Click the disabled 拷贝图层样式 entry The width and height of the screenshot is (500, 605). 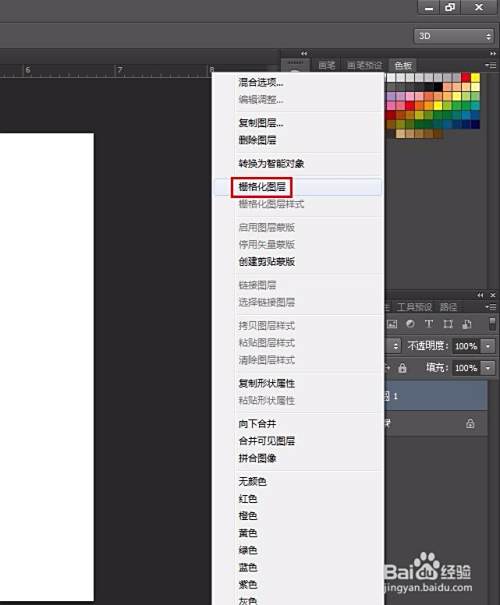[x=298, y=326]
